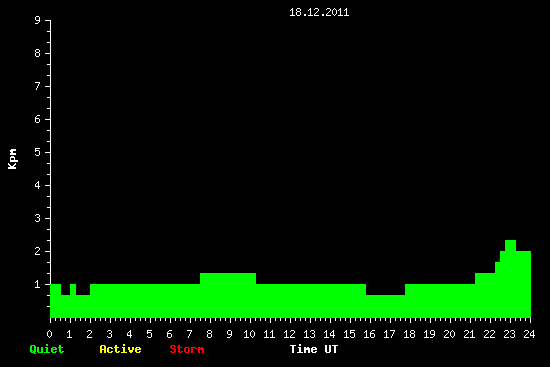This screenshot has width=550, height=367.
Task: Click the Kp value 2 axis label
Action: 38,251
